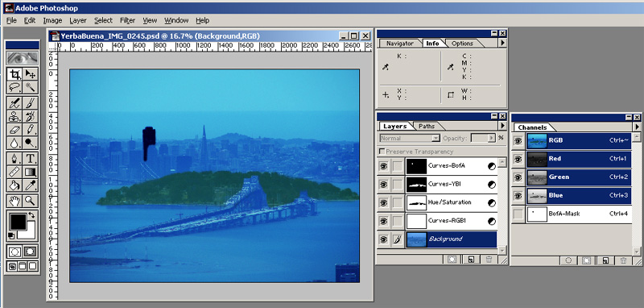Show the BofA-Mask channel
Image resolution: width=644 pixels, height=308 pixels.
point(518,214)
